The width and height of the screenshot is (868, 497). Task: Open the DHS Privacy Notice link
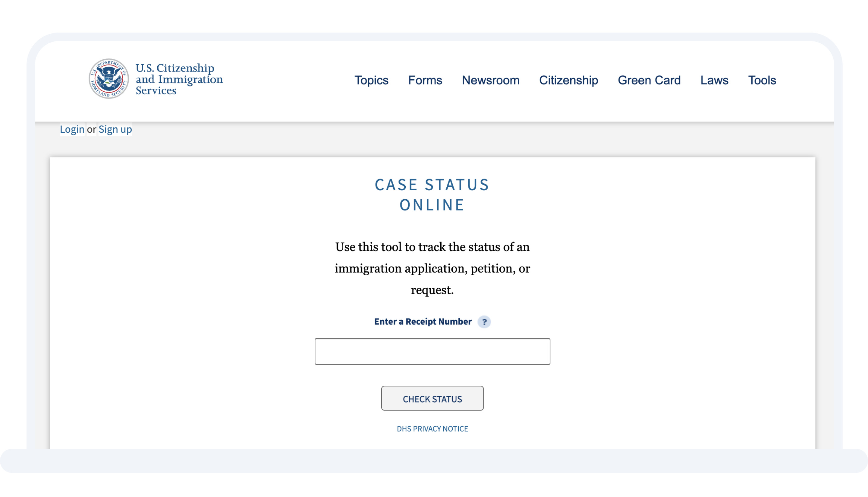pos(432,429)
